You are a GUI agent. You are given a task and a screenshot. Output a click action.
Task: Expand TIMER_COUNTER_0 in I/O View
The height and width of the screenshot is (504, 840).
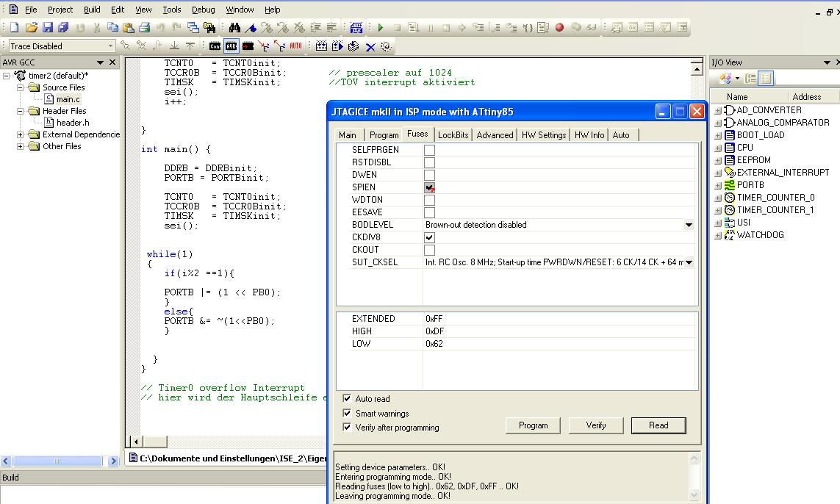(718, 198)
